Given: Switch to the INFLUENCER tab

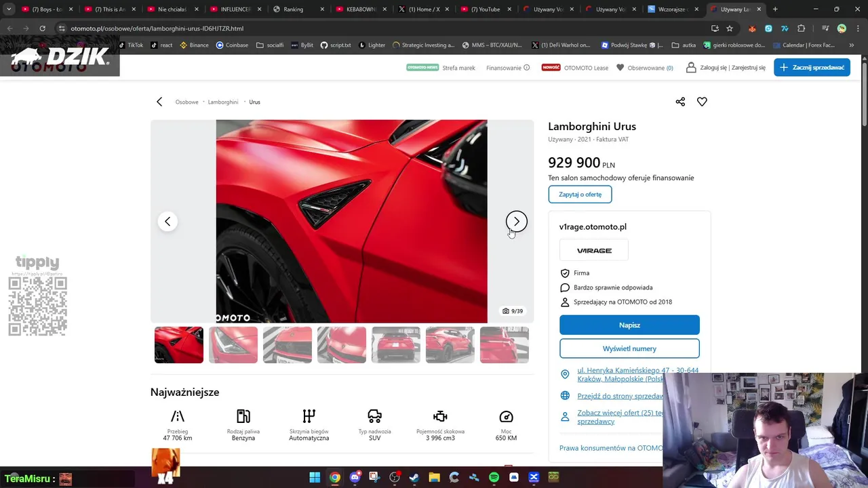Looking at the screenshot, I should tap(235, 9).
